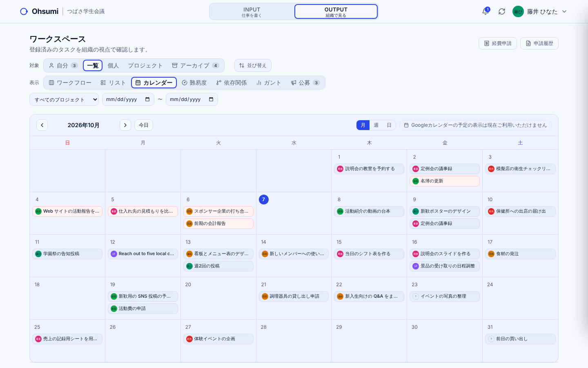The width and height of the screenshot is (588, 368).
Task: Open task 活動費の申請 on October 19
Action: (143, 309)
